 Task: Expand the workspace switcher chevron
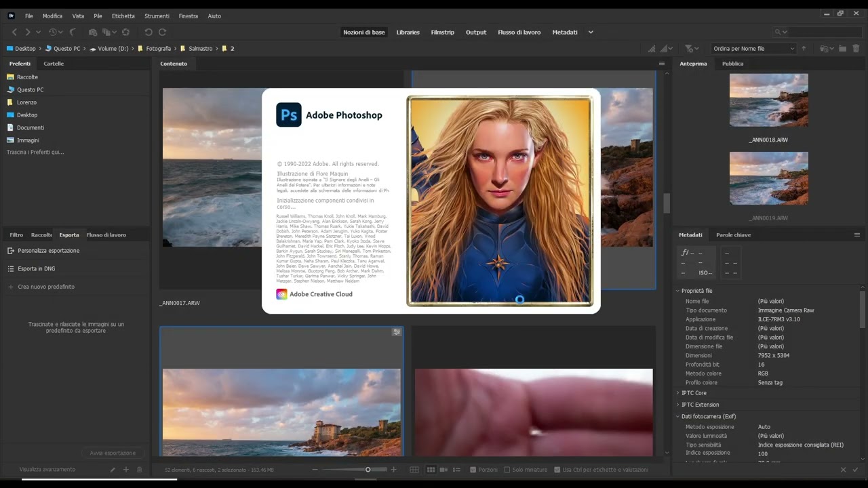(591, 32)
